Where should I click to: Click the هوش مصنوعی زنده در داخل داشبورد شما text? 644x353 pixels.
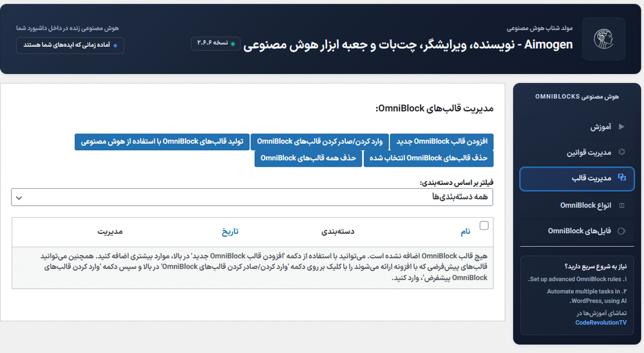click(68, 28)
